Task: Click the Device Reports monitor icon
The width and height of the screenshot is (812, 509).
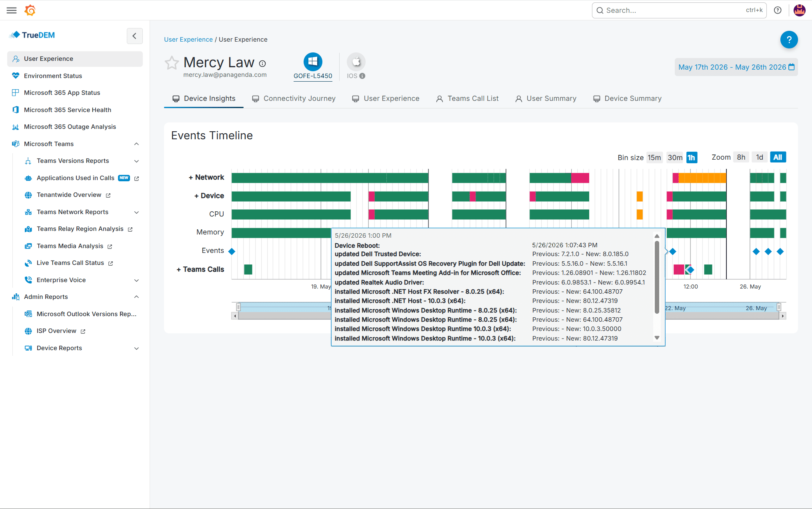Action: 28,348
